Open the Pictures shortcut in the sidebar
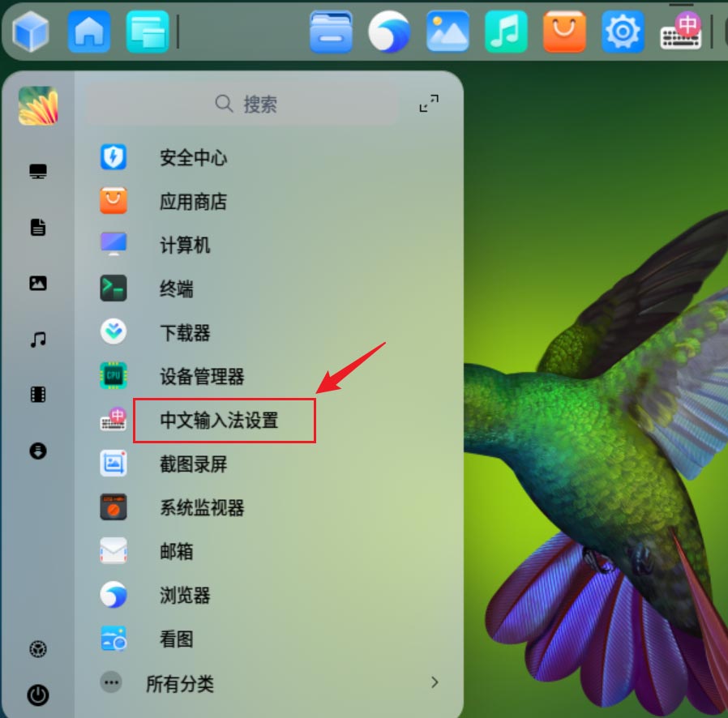 (x=38, y=283)
